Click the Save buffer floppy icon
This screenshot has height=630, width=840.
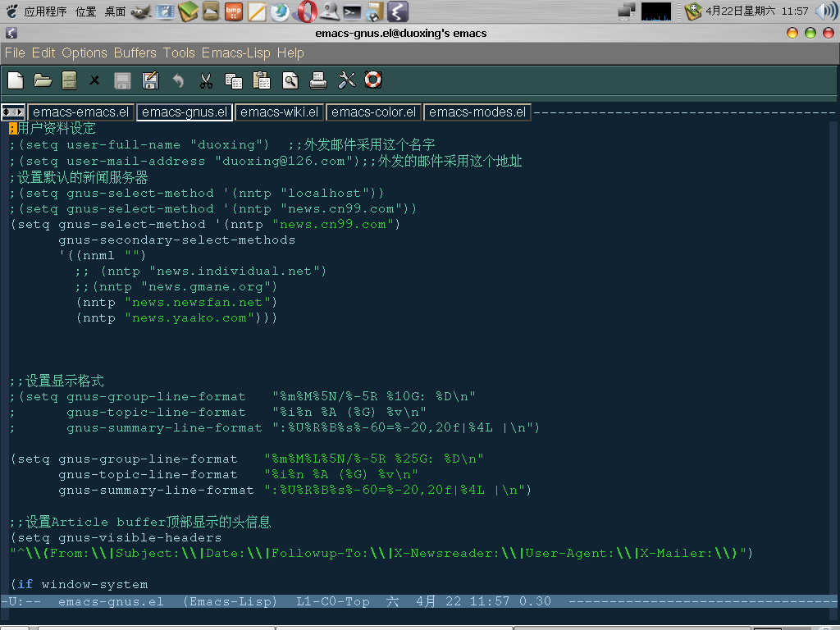tap(123, 81)
